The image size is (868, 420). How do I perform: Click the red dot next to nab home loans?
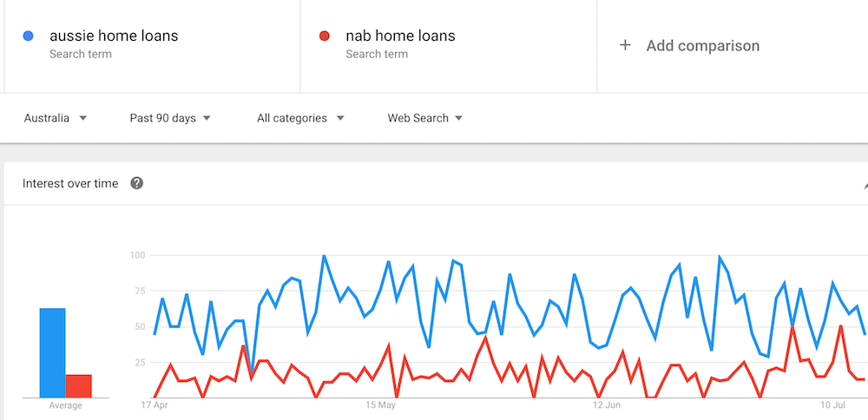click(325, 36)
